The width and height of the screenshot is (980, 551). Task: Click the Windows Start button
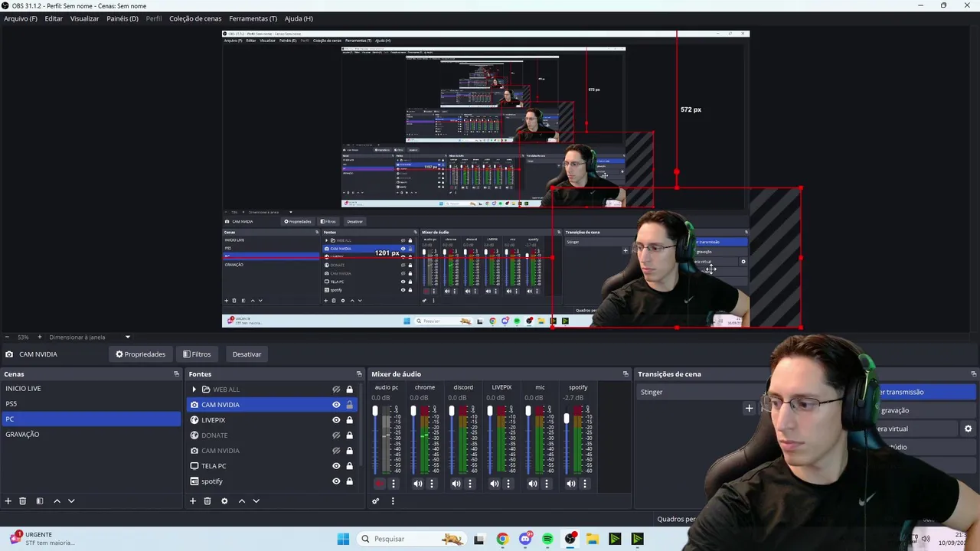click(x=343, y=539)
